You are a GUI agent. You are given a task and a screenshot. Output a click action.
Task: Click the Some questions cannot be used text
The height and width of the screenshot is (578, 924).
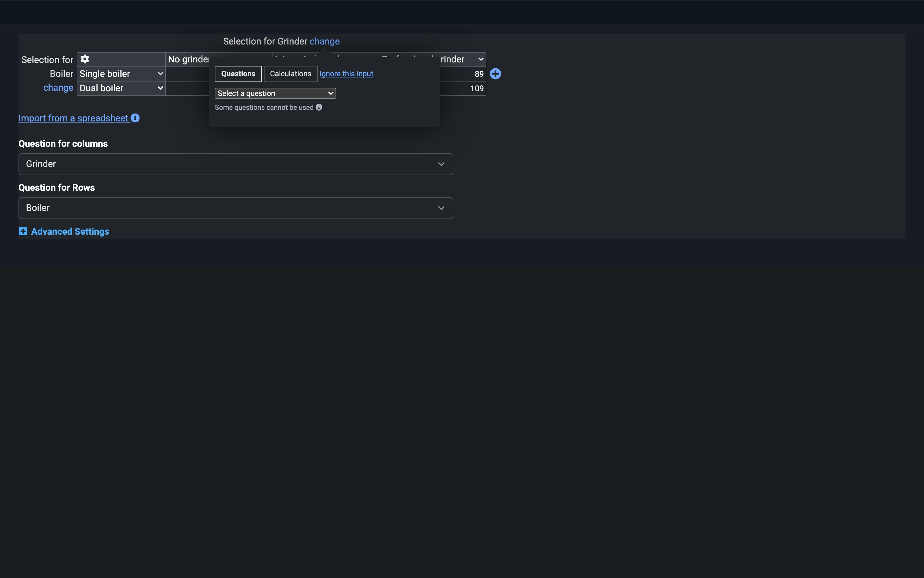(264, 108)
